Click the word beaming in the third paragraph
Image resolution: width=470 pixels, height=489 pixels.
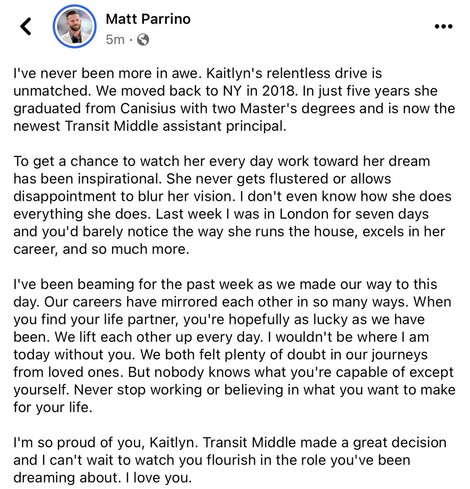pyautogui.click(x=106, y=284)
